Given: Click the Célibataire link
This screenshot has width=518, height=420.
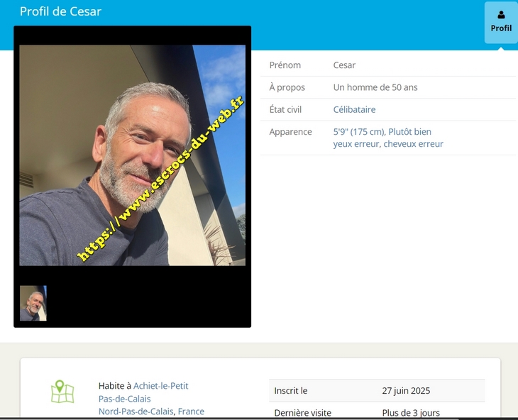Looking at the screenshot, I should point(354,109).
